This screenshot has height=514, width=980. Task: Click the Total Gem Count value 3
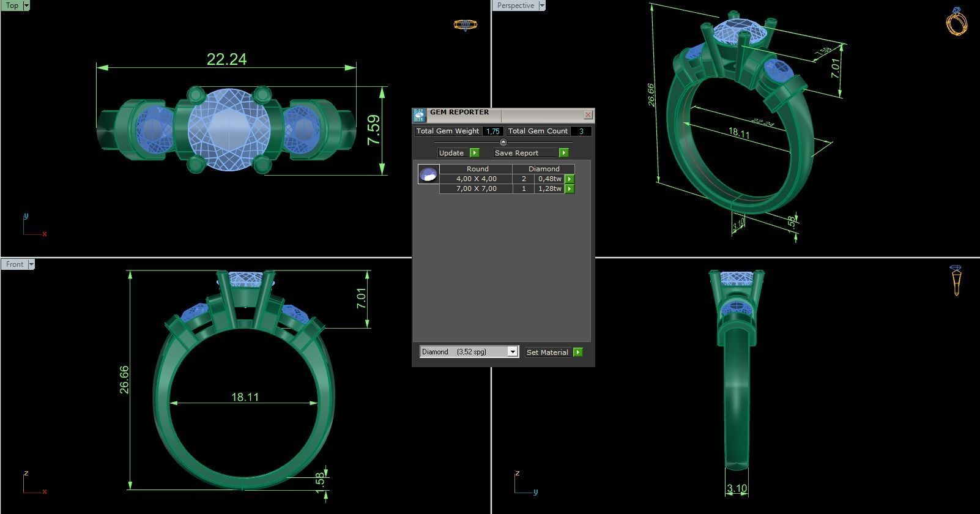click(581, 131)
